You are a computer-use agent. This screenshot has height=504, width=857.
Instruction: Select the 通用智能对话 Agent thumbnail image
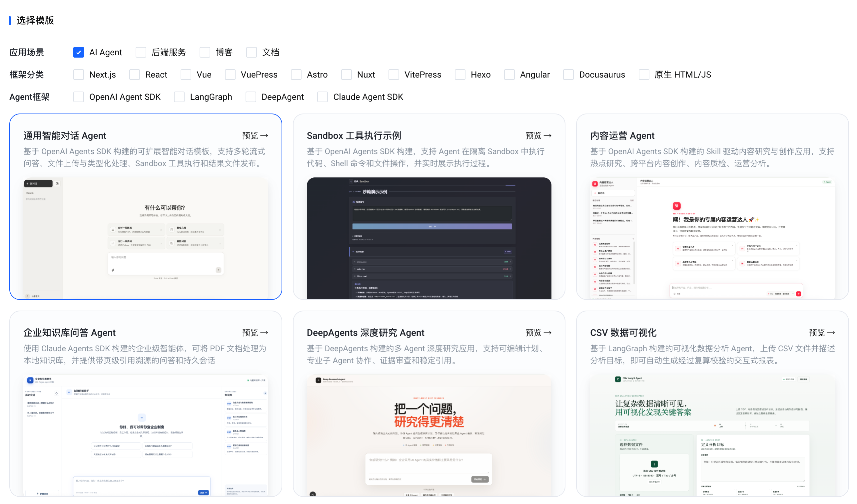146,238
